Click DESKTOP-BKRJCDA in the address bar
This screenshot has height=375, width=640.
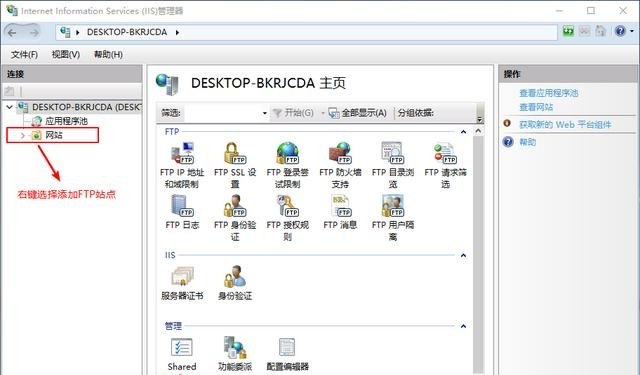127,32
